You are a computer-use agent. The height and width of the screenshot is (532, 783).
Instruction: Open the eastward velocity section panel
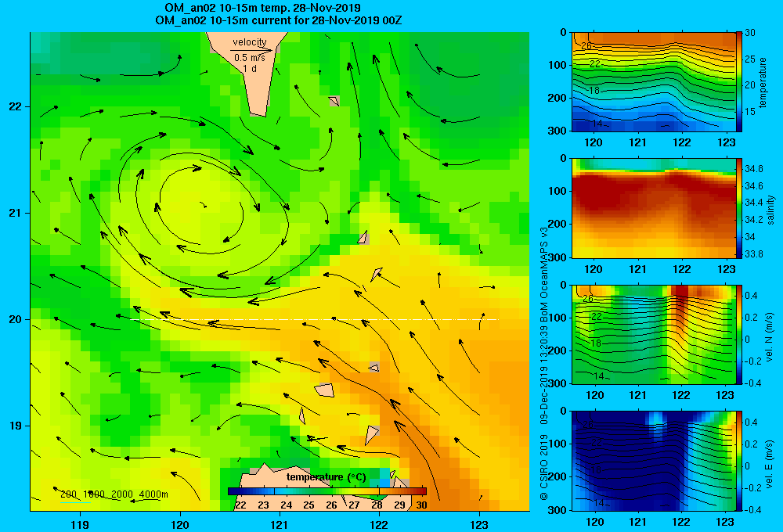pyautogui.click(x=653, y=461)
